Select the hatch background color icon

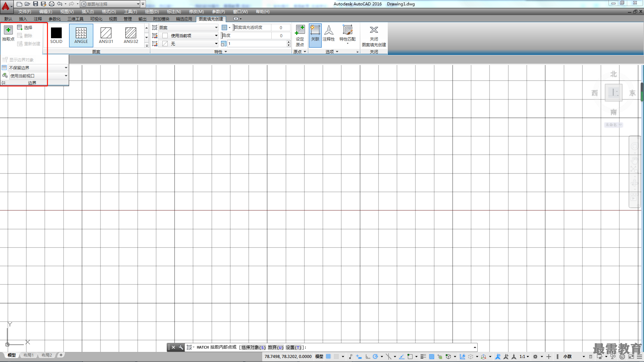(x=155, y=44)
